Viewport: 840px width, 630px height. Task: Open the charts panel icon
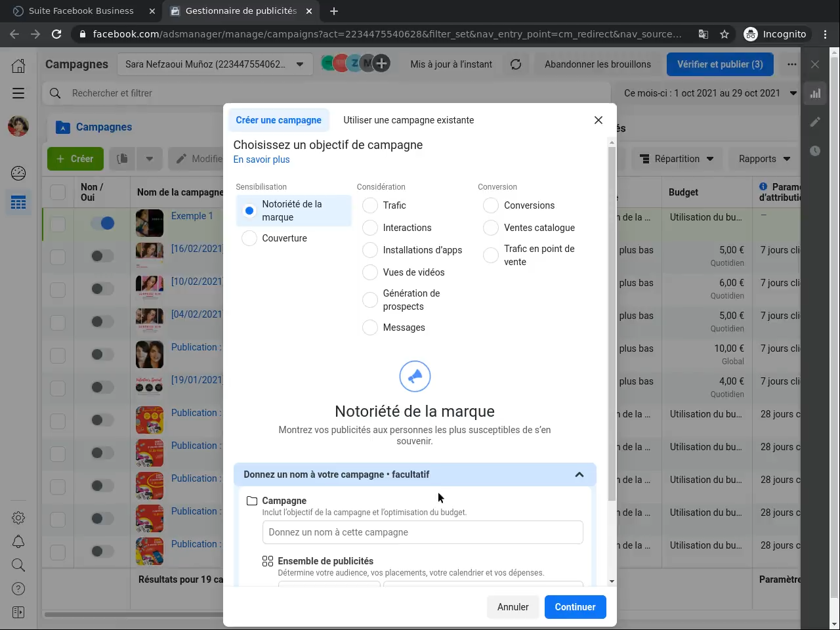point(815,93)
